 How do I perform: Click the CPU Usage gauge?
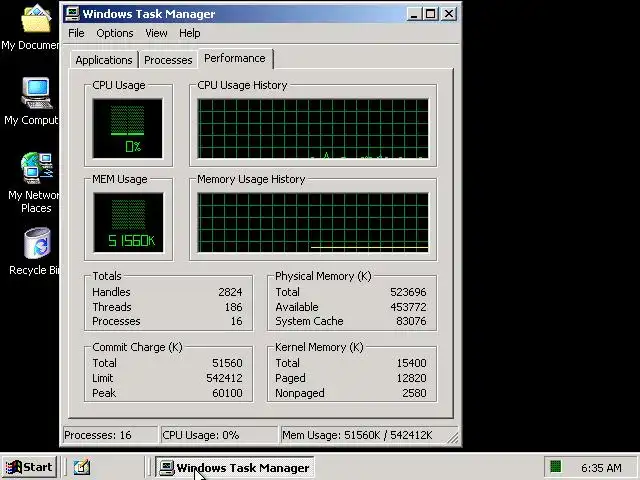(x=128, y=128)
